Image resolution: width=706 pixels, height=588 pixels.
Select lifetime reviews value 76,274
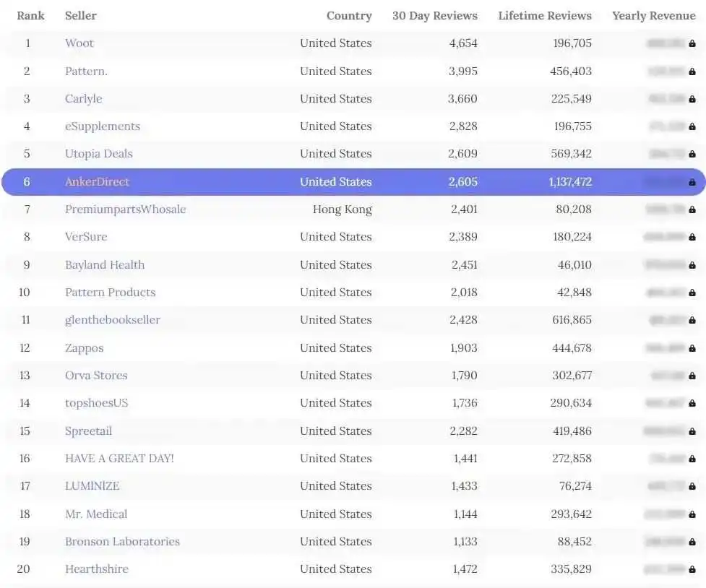575,486
